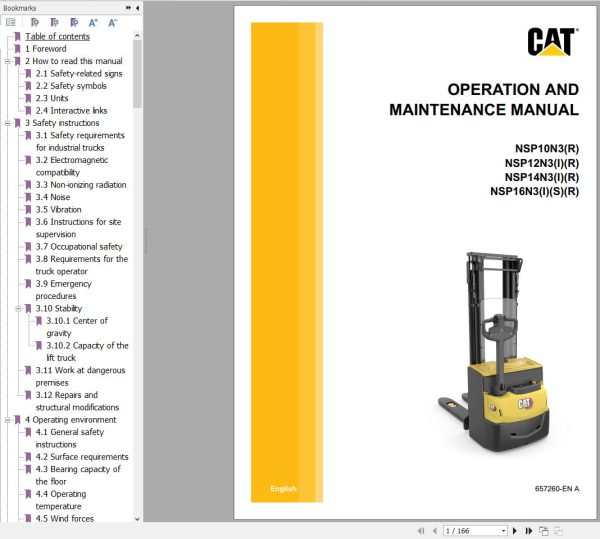Open the '1 Foreword' bookmark
The image size is (600, 539).
(x=46, y=49)
